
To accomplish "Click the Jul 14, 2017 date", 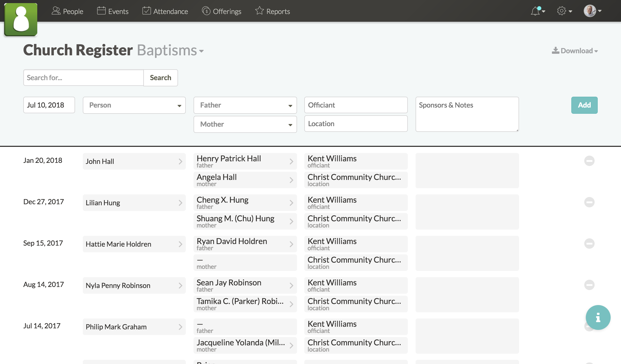I will pos(42,326).
